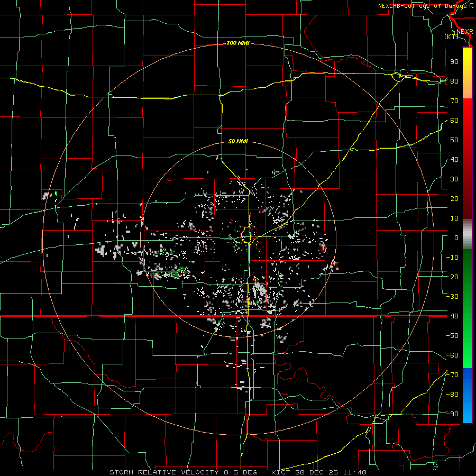Click the [KT] units label above the scale
This screenshot has height=476, width=476.
click(452, 36)
